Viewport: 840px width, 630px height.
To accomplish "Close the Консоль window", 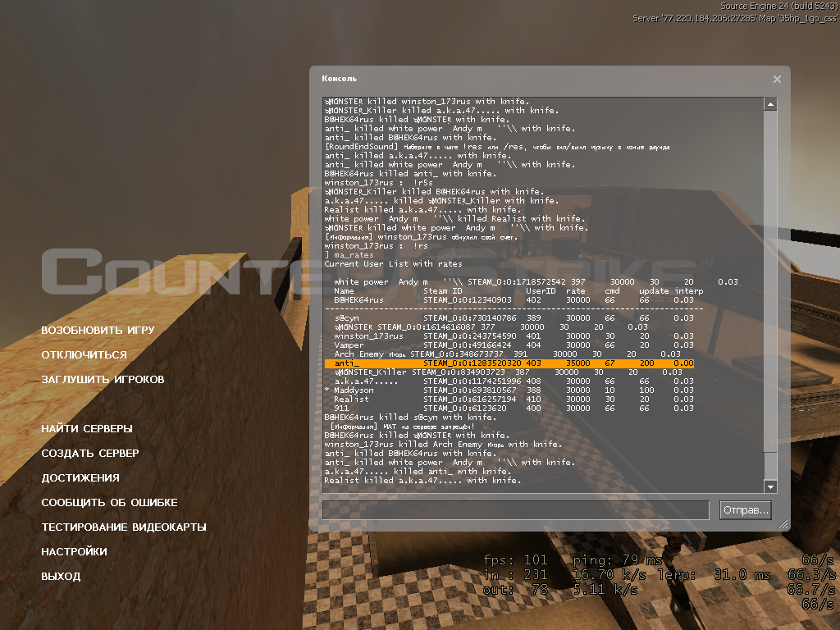I will click(777, 80).
